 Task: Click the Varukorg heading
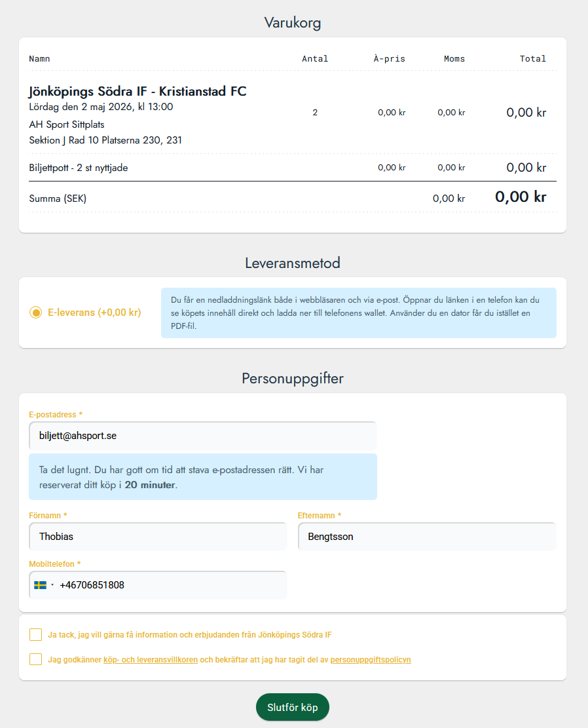coord(293,23)
